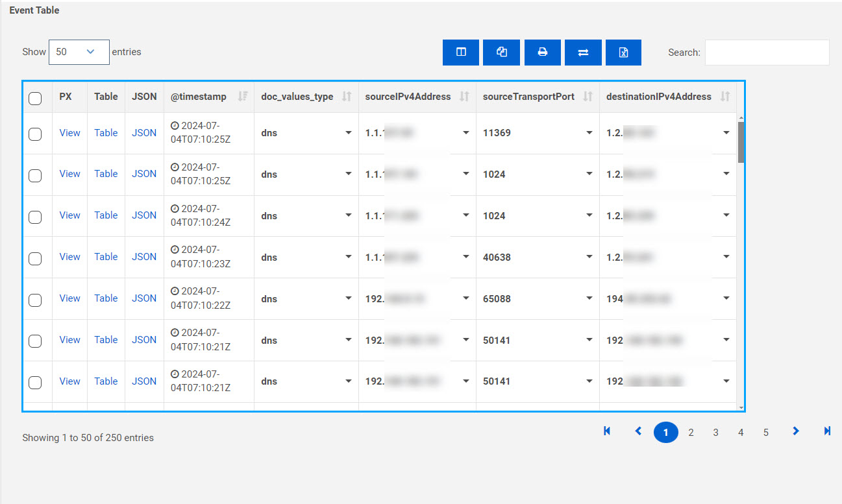The width and height of the screenshot is (842, 504).
Task: Click the copy table toolbar icon
Action: (x=501, y=53)
